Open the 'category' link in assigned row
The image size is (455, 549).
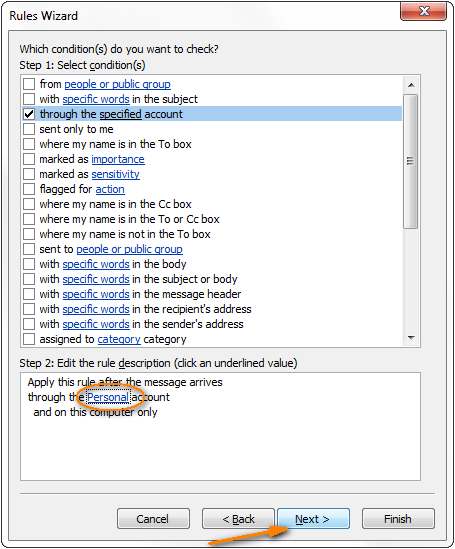(119, 339)
